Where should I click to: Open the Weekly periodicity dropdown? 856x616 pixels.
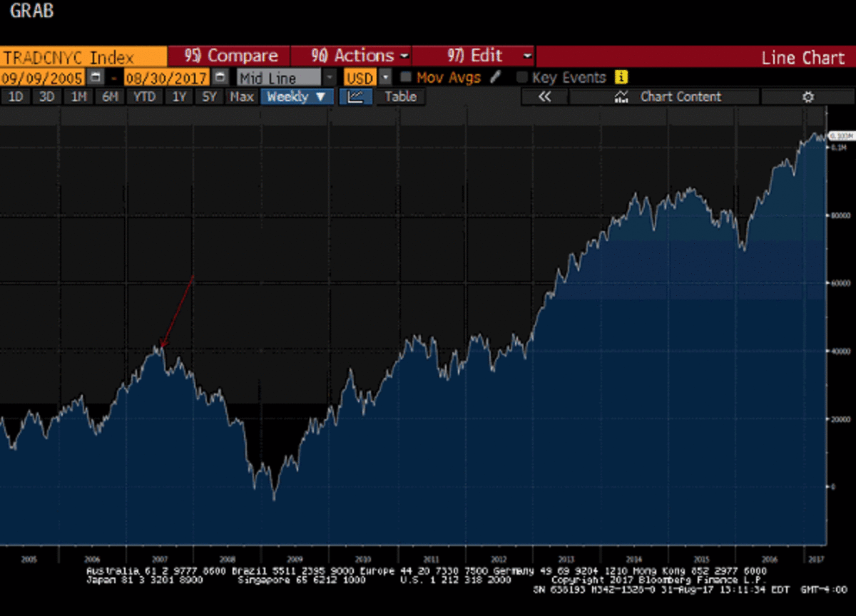297,97
